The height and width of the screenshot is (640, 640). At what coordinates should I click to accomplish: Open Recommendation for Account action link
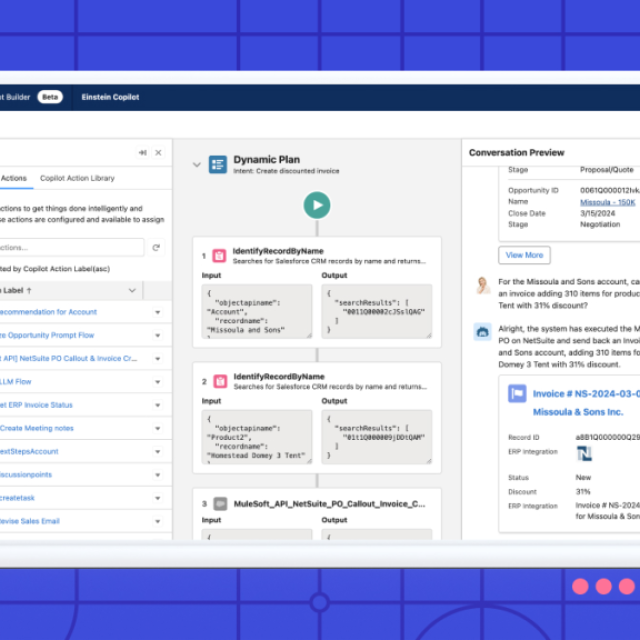point(49,312)
